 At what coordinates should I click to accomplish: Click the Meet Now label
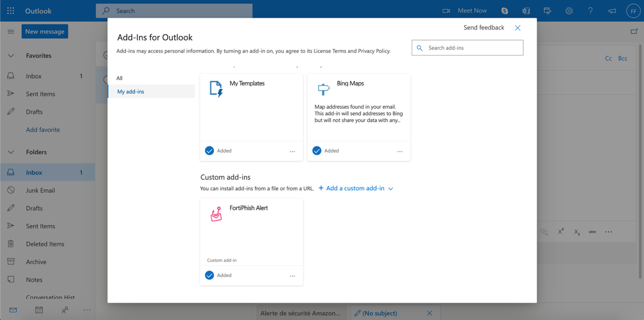pos(472,11)
